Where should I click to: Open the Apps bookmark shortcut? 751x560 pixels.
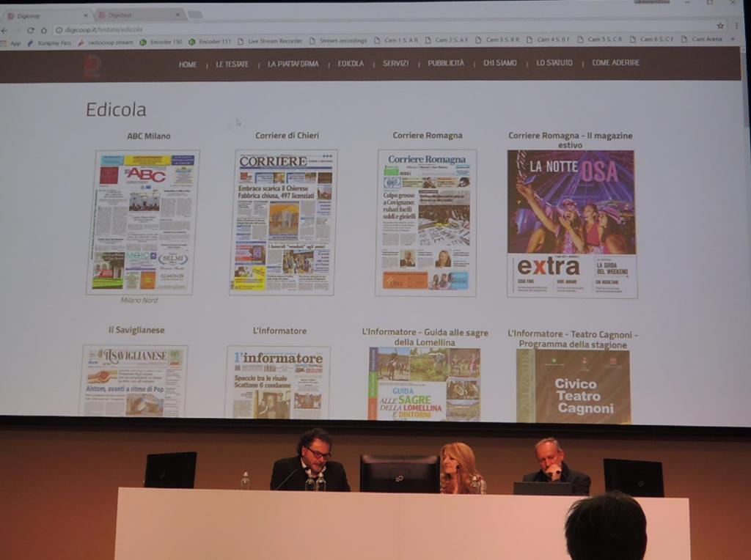[x=11, y=43]
